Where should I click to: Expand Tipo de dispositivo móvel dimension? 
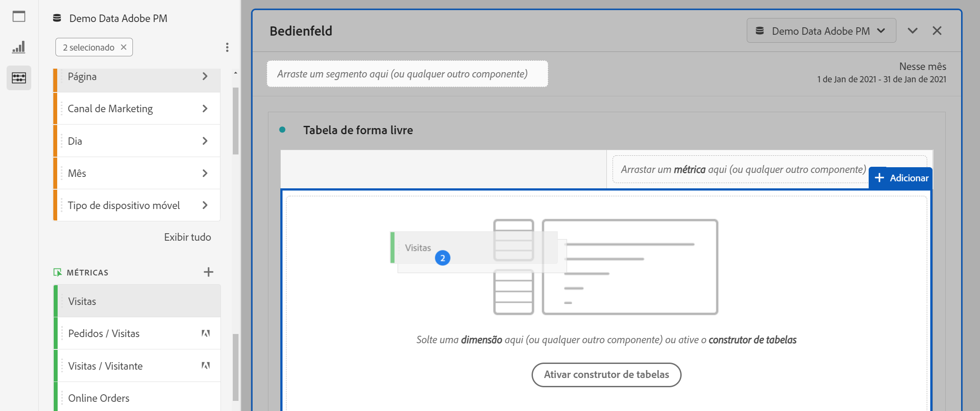pos(205,205)
